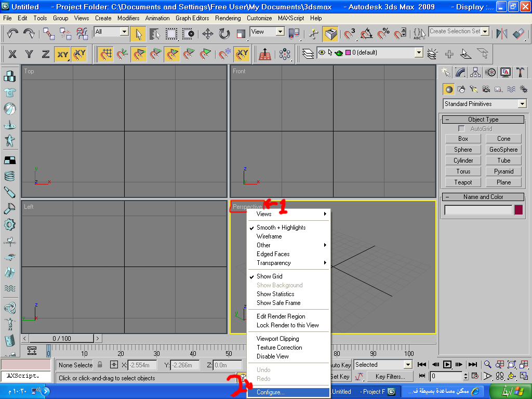Create a Box primitive
The height and width of the screenshot is (399, 532).
pyautogui.click(x=463, y=139)
